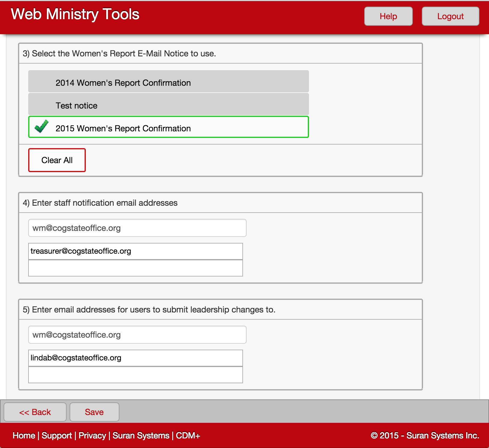489x448 pixels.
Task: Click the green checkmark icon on 2015 confirmation
Action: (41, 127)
